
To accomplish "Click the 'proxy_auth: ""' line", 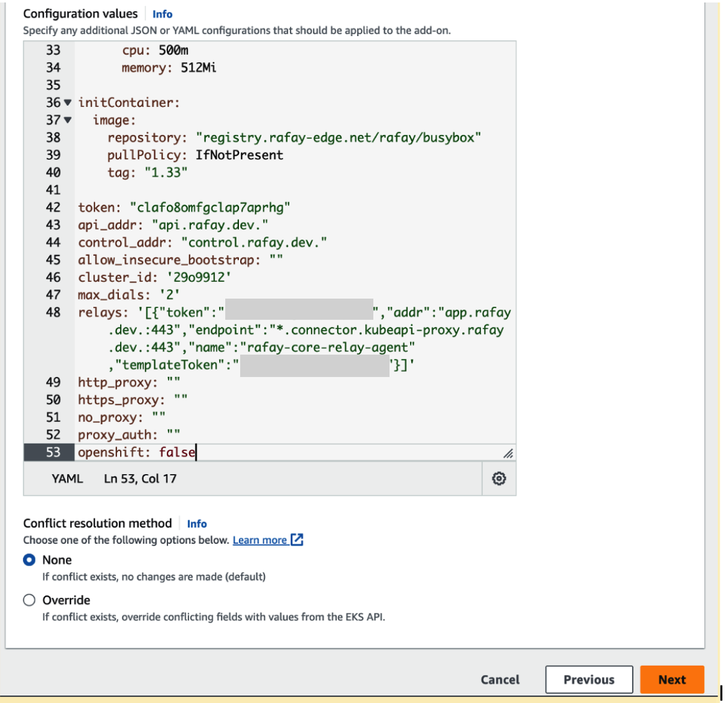I will coord(129,435).
